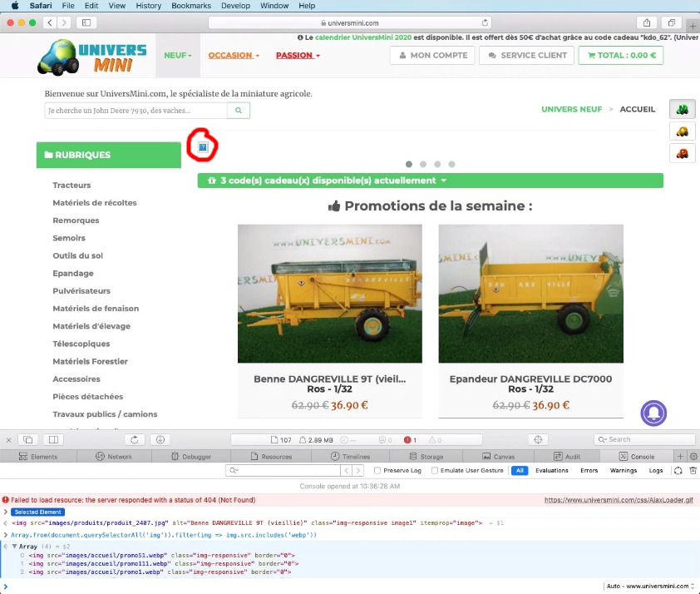700x594 pixels.
Task: Enable the Emulate User Gesture checkbox
Action: pyautogui.click(x=435, y=470)
